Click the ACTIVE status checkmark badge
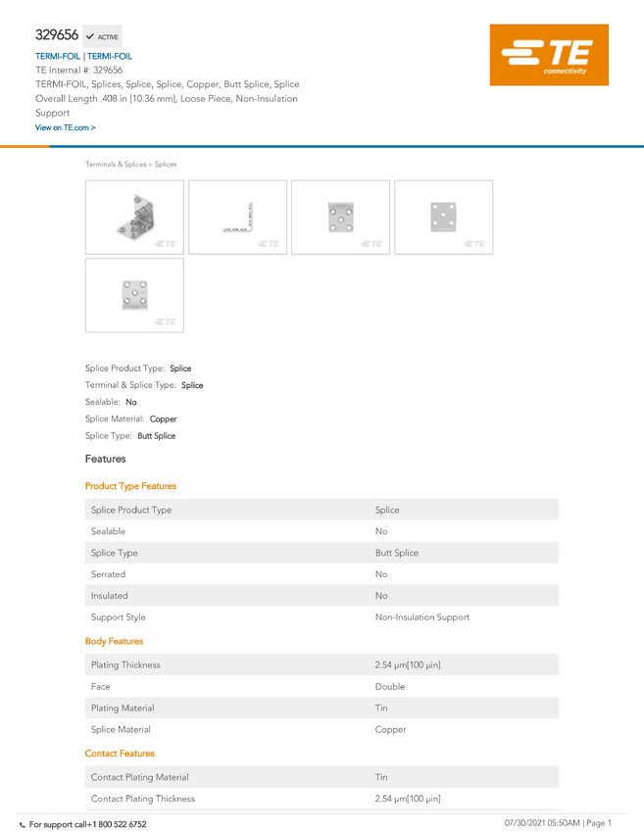 [x=102, y=36]
